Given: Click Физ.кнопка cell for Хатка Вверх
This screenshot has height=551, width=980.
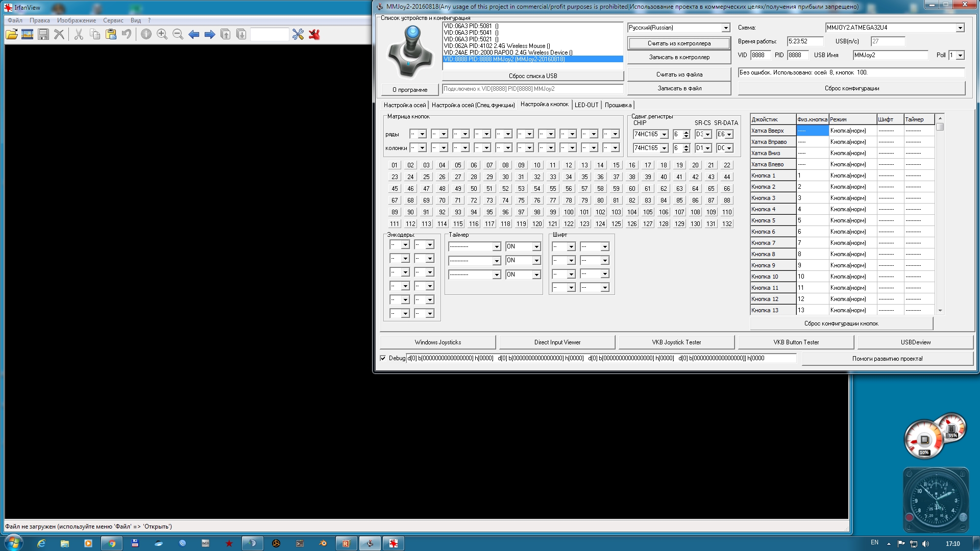Looking at the screenshot, I should 813,131.
